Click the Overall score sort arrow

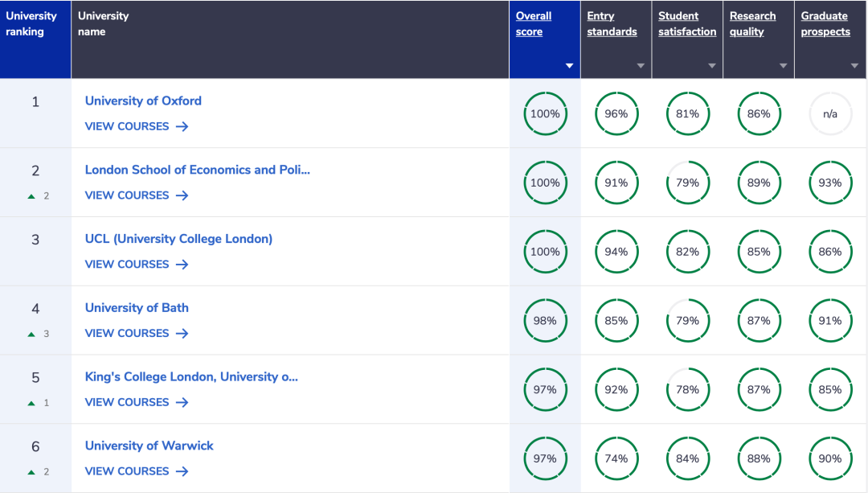click(x=569, y=66)
